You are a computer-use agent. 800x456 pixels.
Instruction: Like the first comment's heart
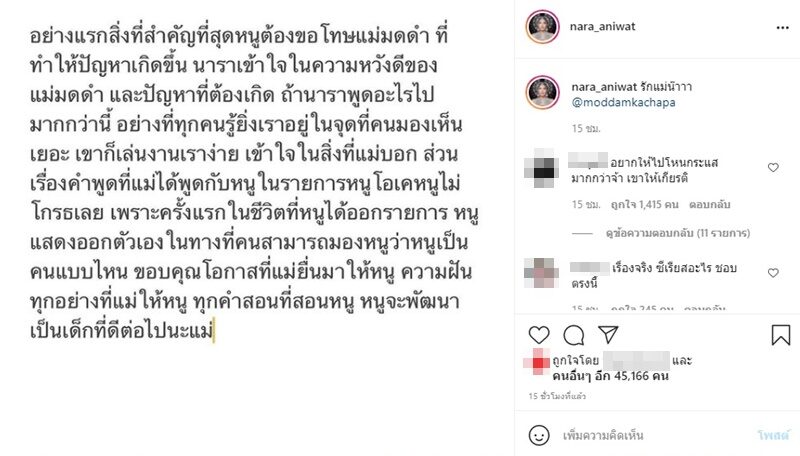coord(773,167)
